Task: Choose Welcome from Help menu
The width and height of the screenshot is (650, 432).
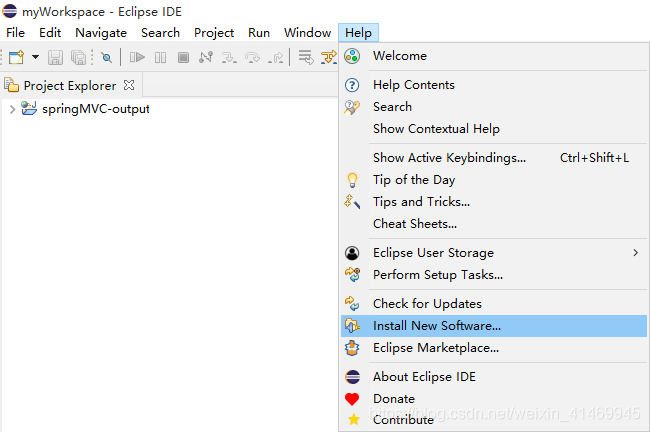Action: tap(494, 56)
